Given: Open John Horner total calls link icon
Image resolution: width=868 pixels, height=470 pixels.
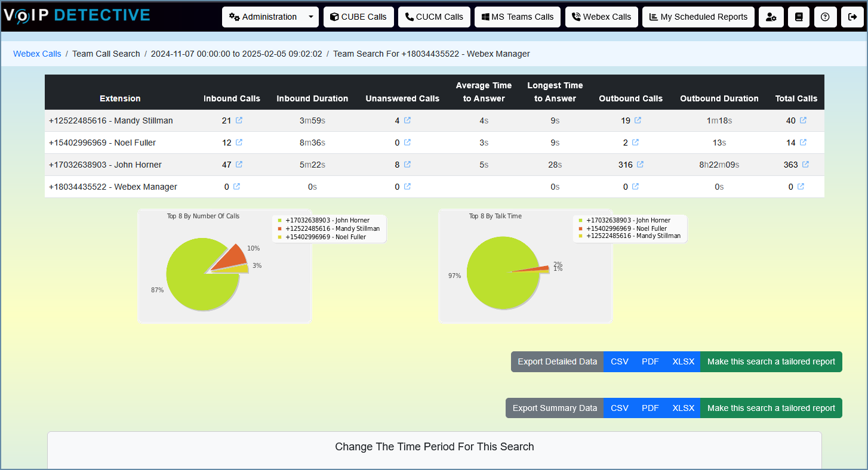Looking at the screenshot, I should coord(805,165).
